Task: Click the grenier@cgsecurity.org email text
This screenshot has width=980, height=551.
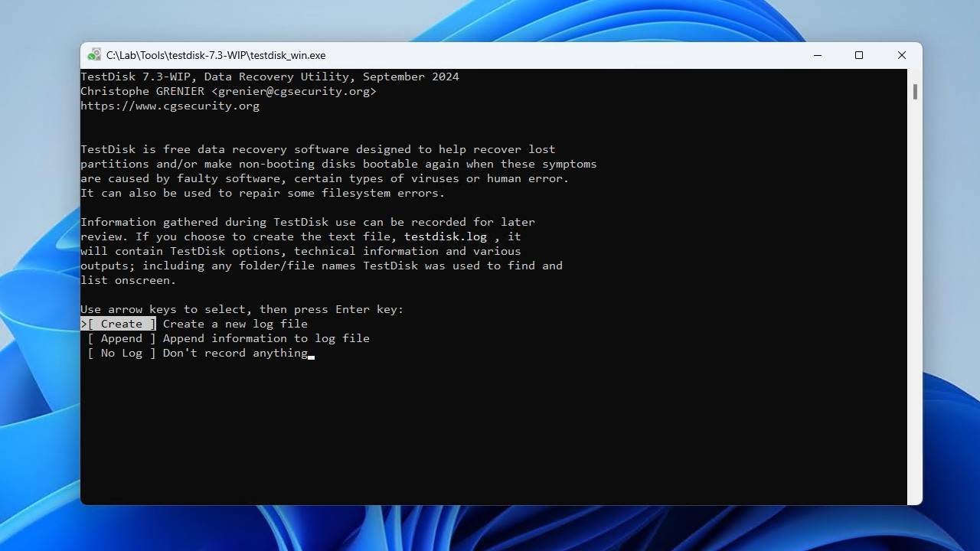Action: [x=294, y=91]
